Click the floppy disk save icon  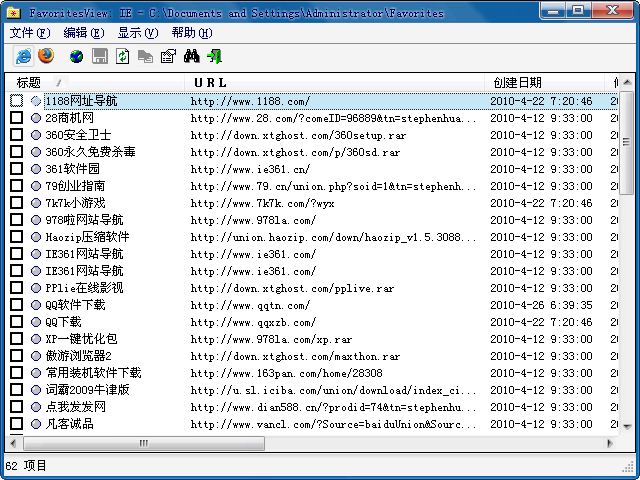(x=100, y=56)
